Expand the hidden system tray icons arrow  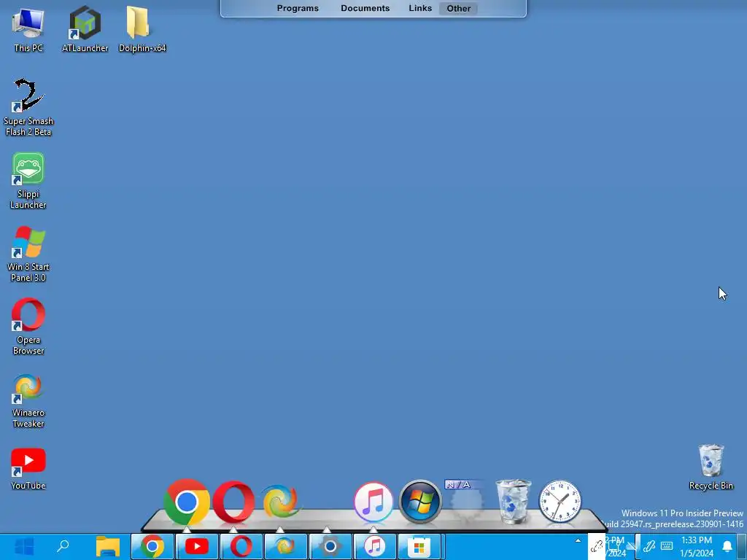click(578, 540)
